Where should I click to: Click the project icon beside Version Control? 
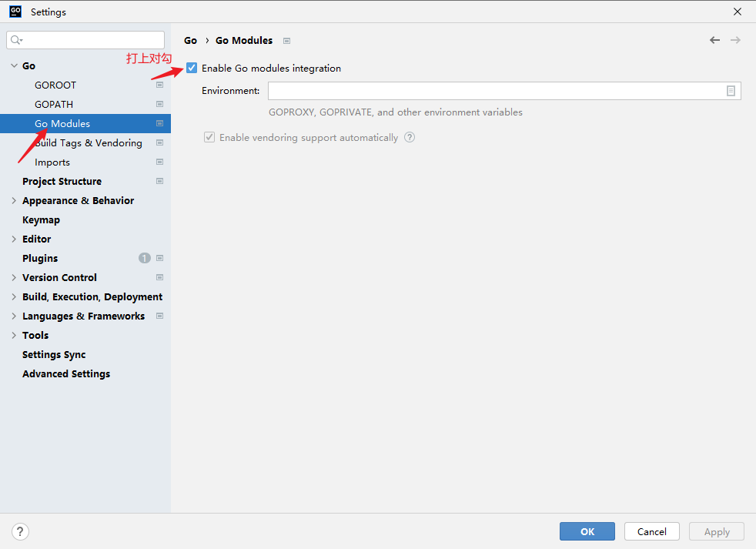click(x=159, y=277)
